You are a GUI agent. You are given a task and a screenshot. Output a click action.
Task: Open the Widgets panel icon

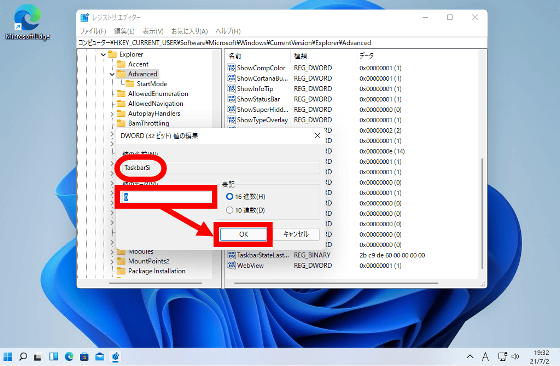coord(54,357)
